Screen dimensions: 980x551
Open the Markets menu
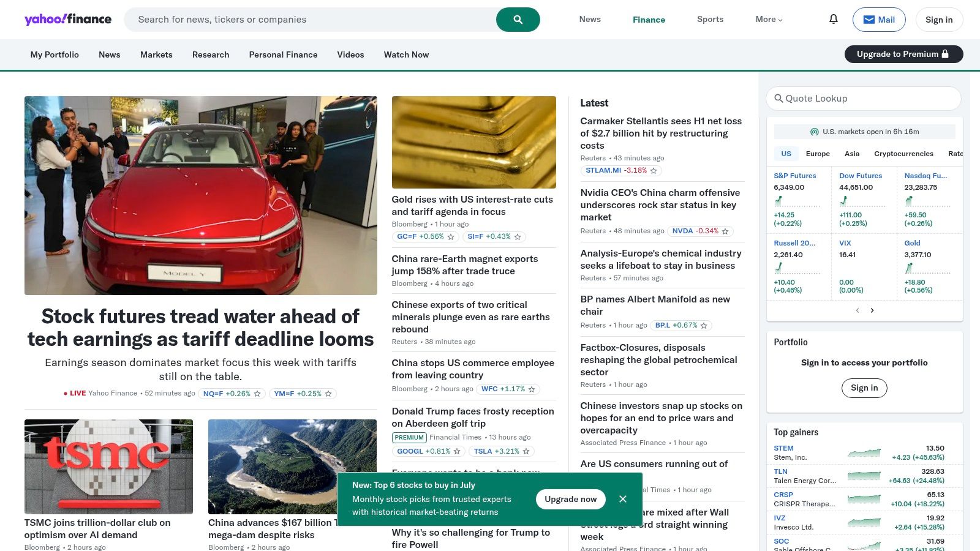click(156, 54)
